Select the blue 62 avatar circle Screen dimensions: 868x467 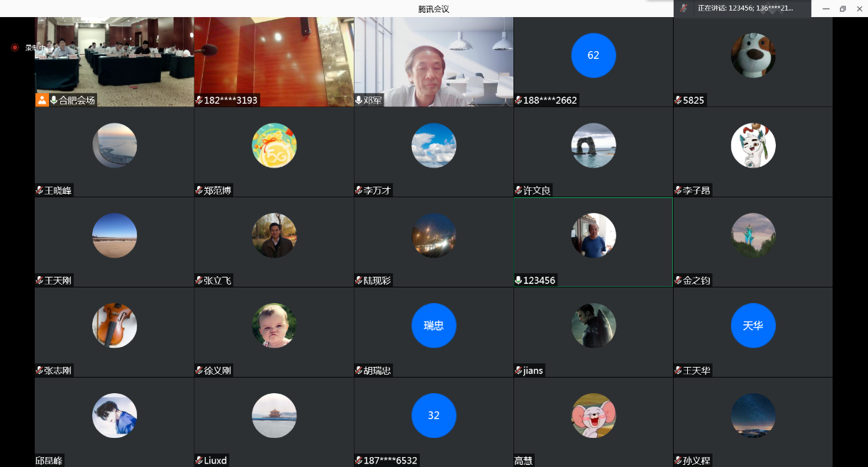click(593, 55)
